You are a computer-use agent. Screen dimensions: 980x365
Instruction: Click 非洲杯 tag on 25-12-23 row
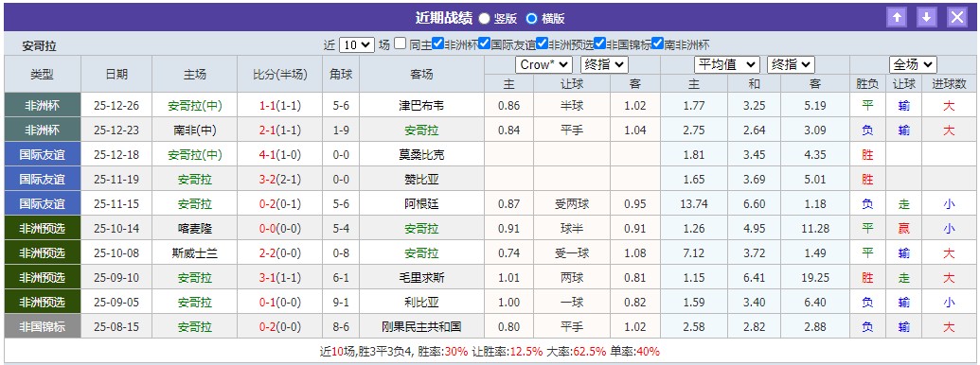click(x=43, y=130)
